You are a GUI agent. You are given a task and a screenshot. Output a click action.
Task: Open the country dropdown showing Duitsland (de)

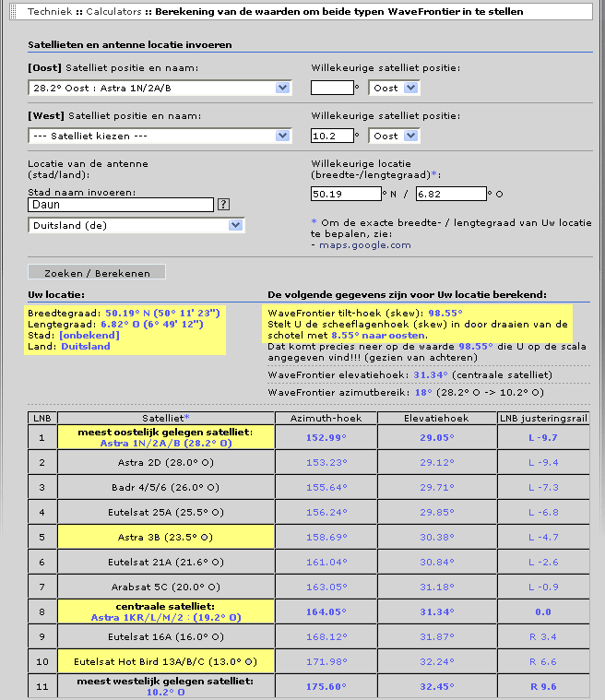136,225
